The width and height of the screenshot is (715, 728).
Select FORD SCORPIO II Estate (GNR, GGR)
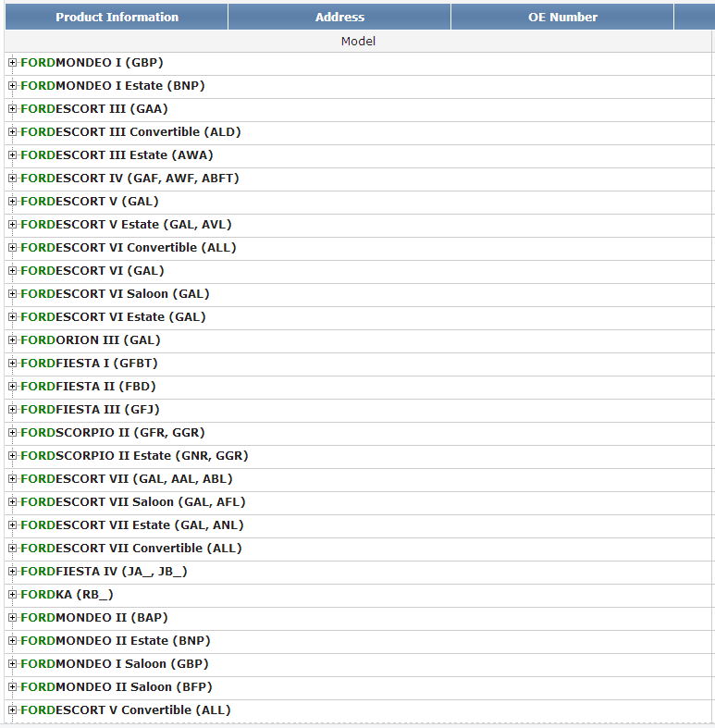pos(135,455)
